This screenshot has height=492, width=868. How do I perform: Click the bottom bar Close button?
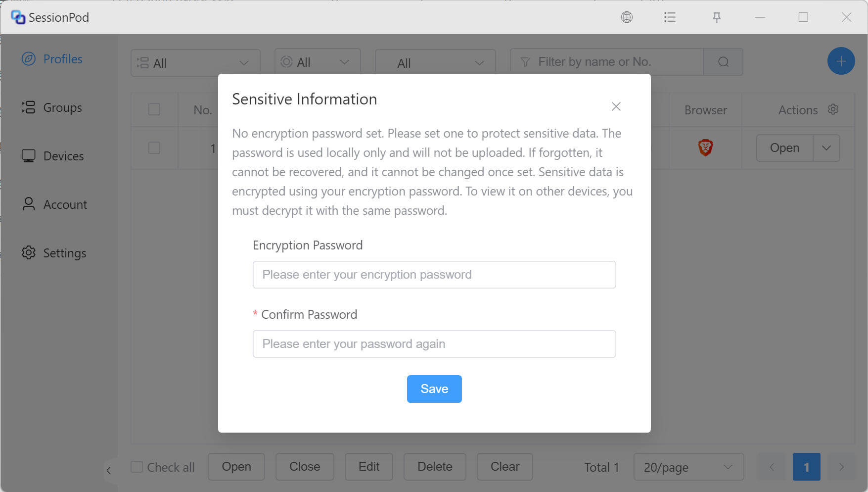tap(305, 467)
